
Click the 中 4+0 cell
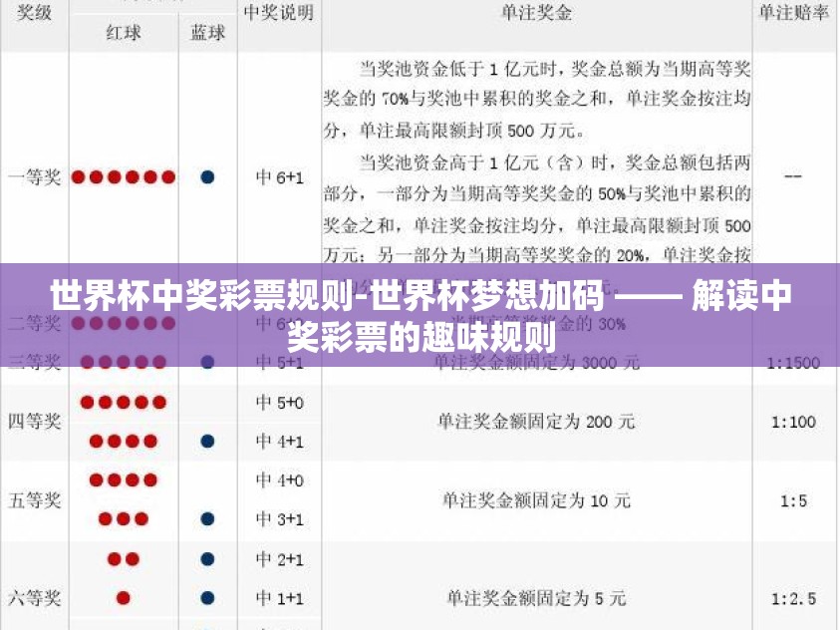(x=280, y=480)
